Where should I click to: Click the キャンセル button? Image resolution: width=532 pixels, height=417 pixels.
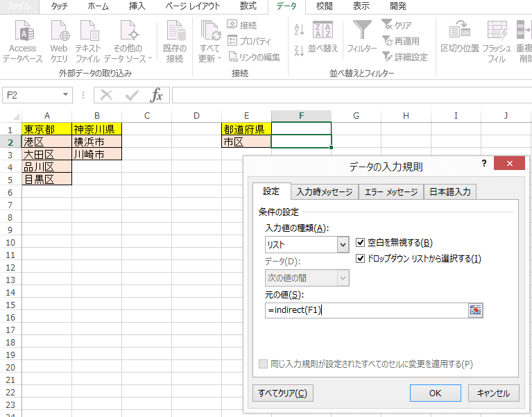pos(493,393)
